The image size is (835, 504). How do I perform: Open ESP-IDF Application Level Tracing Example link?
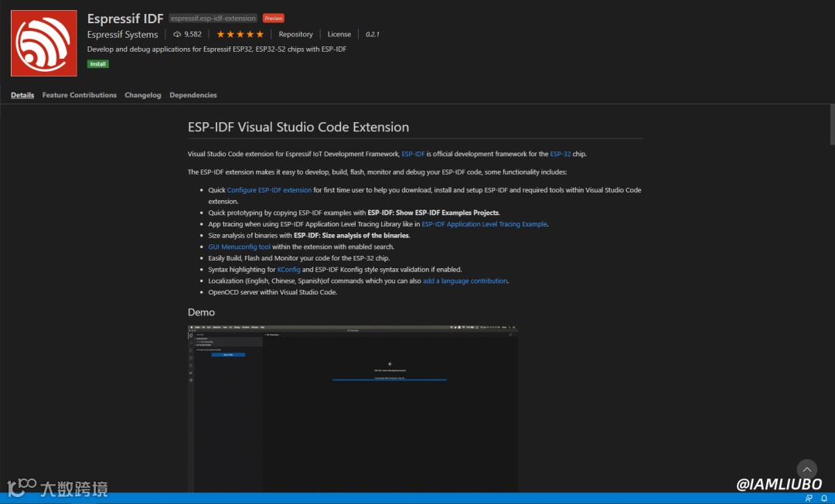click(x=484, y=224)
